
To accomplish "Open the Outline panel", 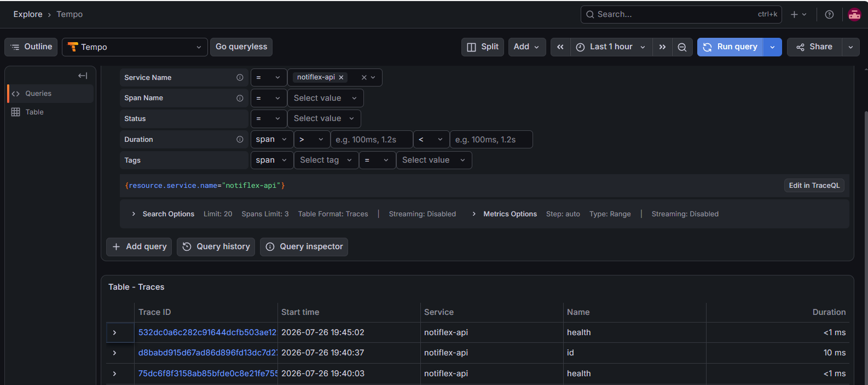I will [x=31, y=47].
